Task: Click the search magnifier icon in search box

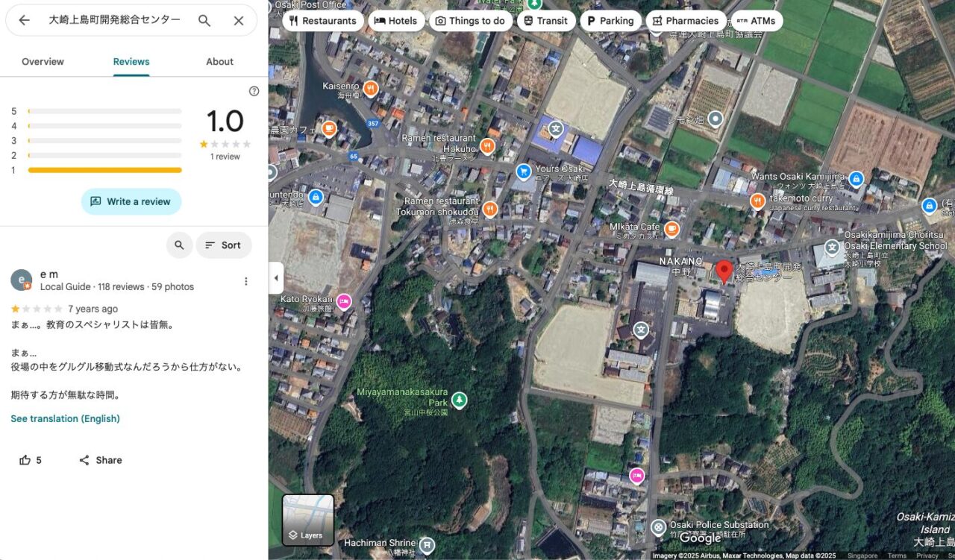Action: (x=204, y=21)
